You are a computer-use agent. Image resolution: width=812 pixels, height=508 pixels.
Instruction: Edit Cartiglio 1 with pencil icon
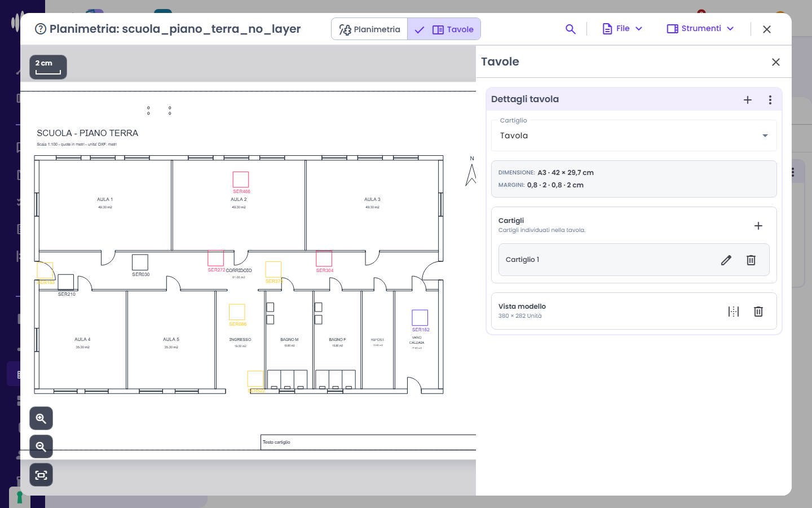click(x=726, y=260)
